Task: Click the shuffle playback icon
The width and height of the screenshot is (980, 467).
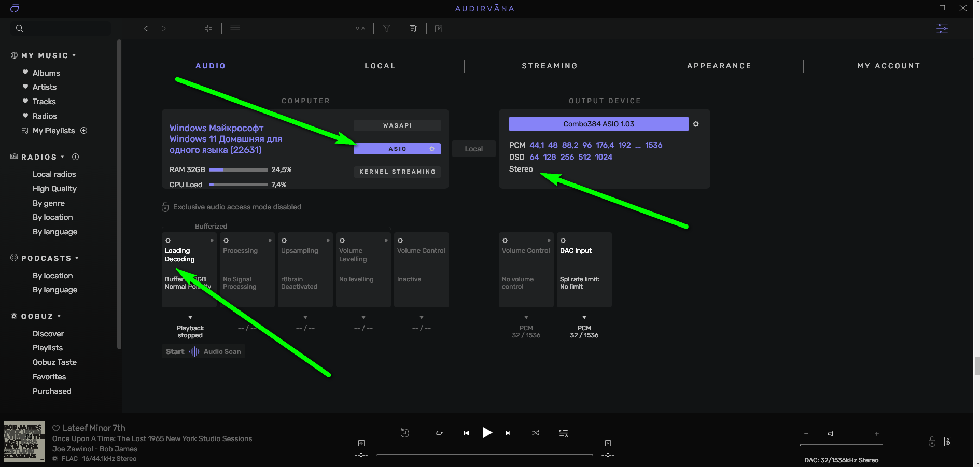Action: tap(536, 433)
